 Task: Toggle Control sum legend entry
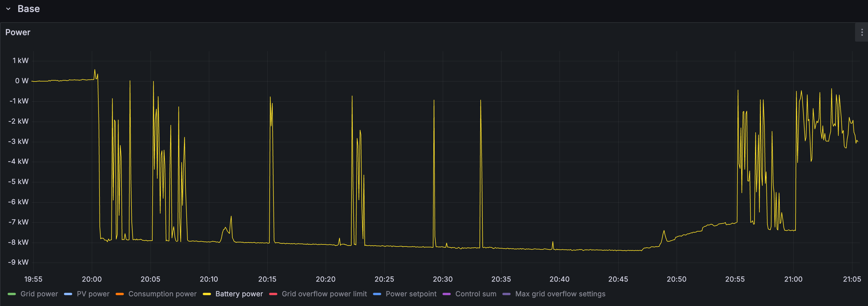pos(476,294)
